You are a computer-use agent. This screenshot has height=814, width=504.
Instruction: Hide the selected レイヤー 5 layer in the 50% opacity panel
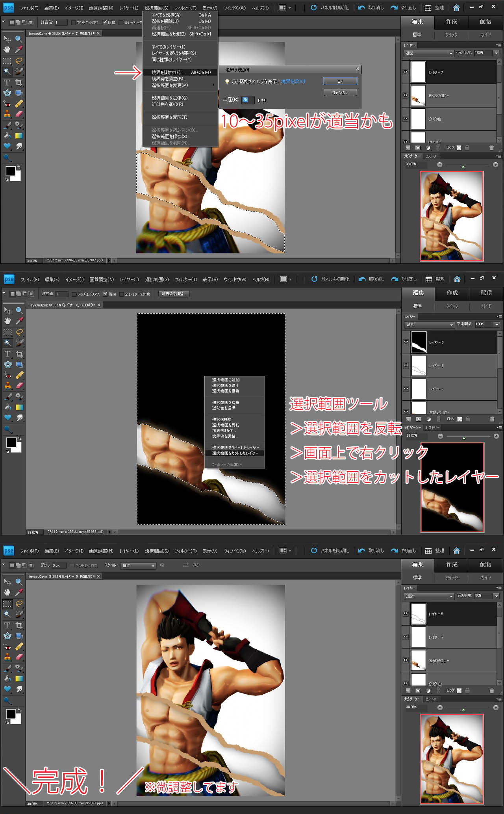(405, 613)
